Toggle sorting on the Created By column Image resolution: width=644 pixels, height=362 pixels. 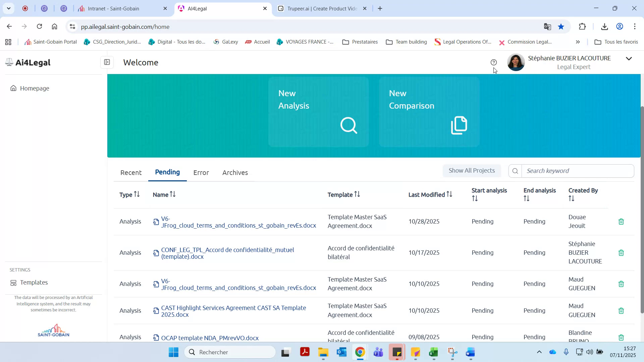pos(572,198)
